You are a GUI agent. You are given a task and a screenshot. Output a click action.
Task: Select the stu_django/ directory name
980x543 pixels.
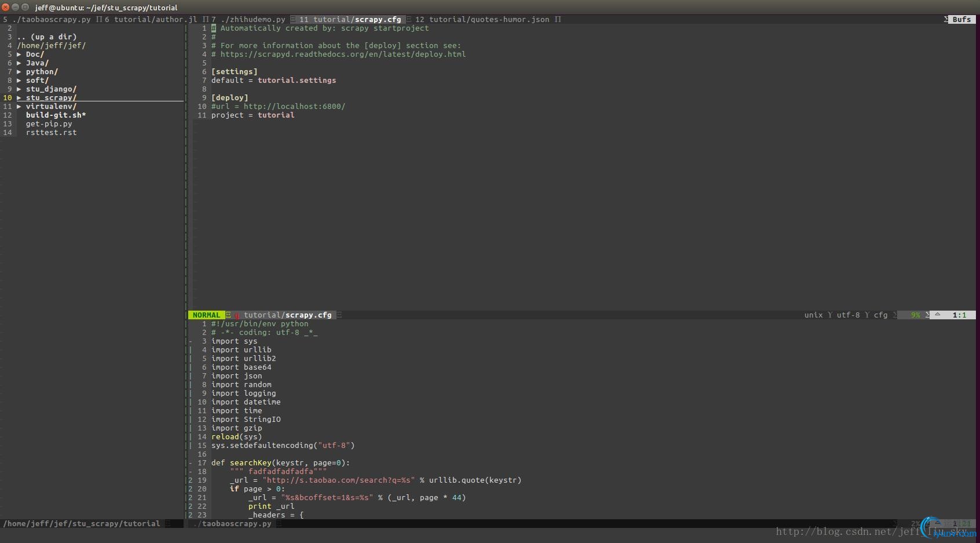point(51,89)
